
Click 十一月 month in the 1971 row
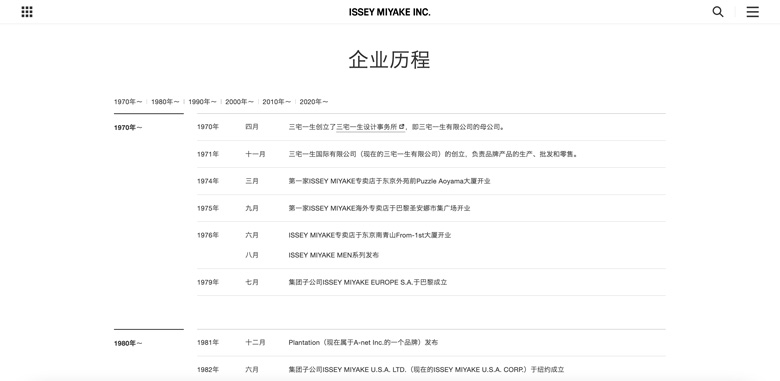click(255, 154)
